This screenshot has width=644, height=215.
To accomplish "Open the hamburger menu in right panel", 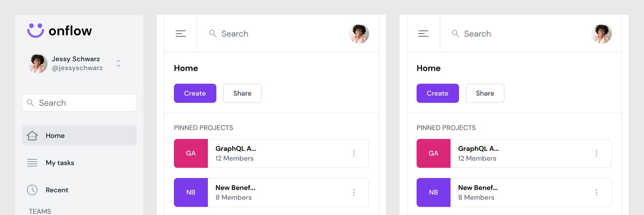I will tap(423, 34).
